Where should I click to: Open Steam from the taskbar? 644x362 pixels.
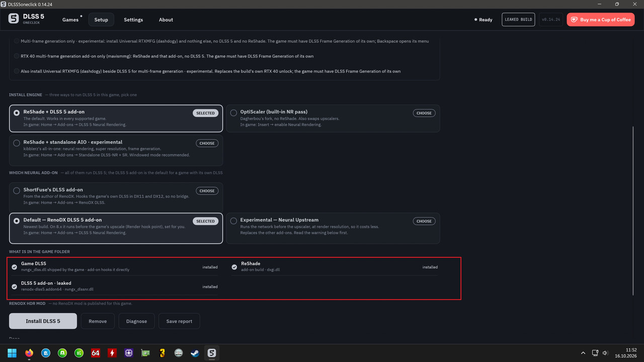point(195,353)
